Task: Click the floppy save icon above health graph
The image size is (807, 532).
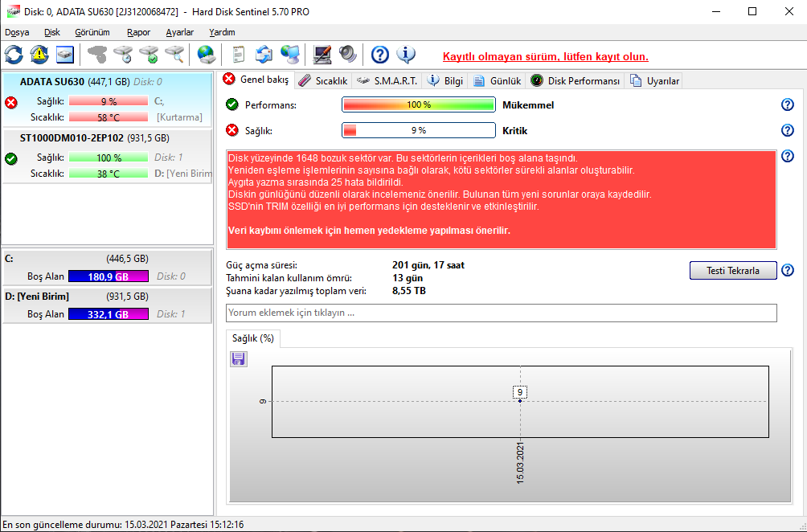Action: pyautogui.click(x=238, y=358)
